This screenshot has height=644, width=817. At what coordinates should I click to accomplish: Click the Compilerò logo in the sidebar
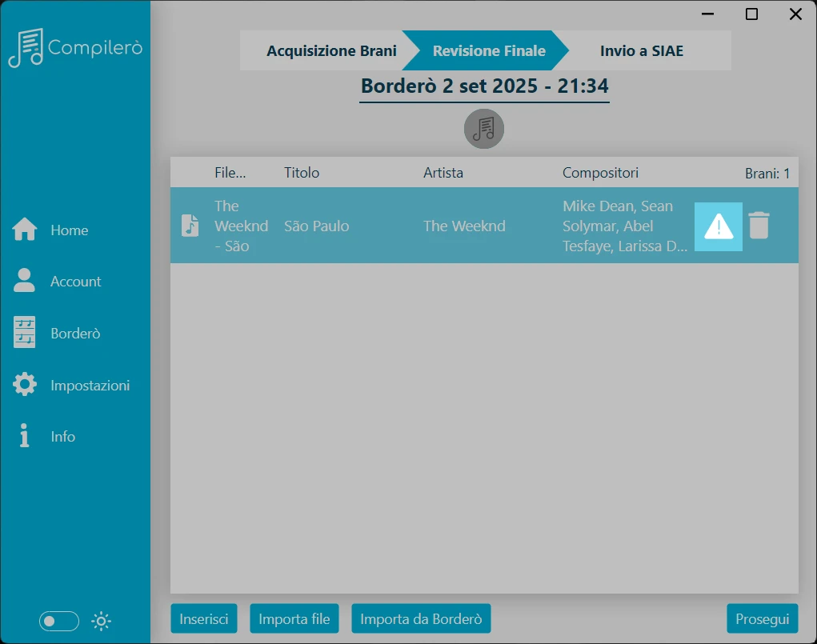pos(75,47)
